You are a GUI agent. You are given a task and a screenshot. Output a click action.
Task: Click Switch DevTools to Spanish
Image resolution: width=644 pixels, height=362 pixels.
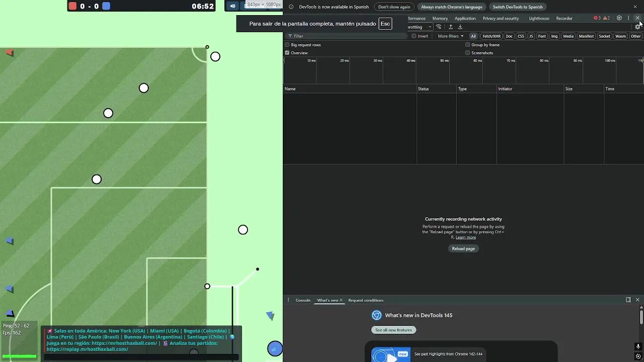[x=518, y=7]
